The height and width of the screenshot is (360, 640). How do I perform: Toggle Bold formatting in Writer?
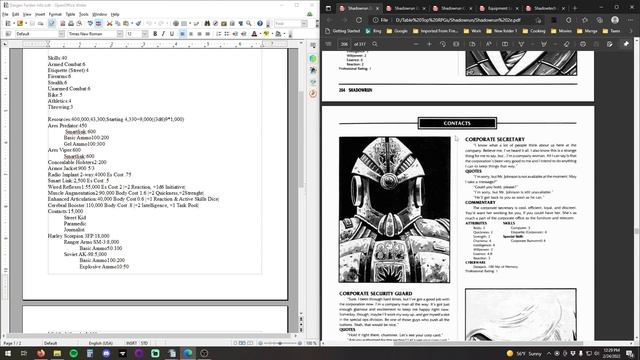point(155,34)
